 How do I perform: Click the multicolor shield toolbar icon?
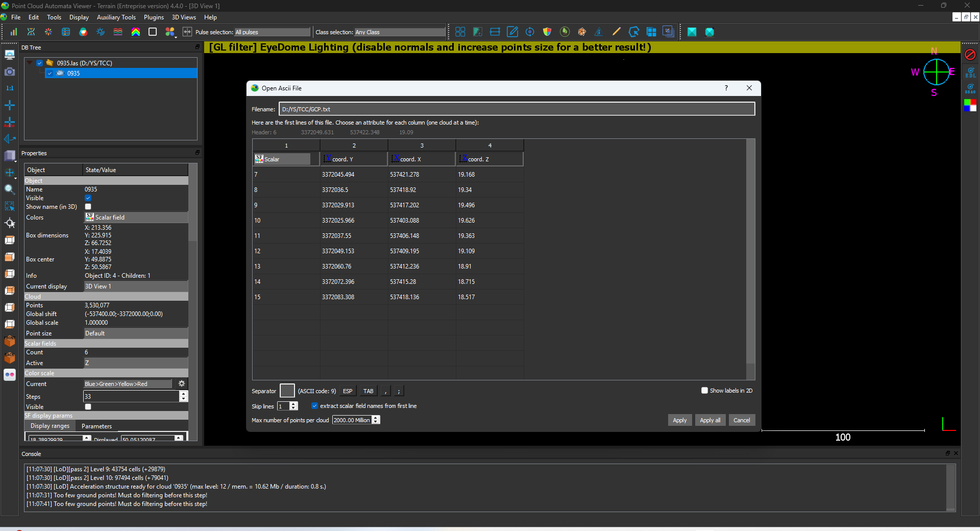click(547, 32)
